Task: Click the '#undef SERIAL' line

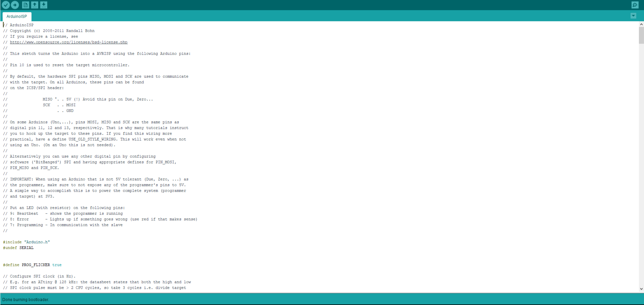Action: [x=18, y=248]
